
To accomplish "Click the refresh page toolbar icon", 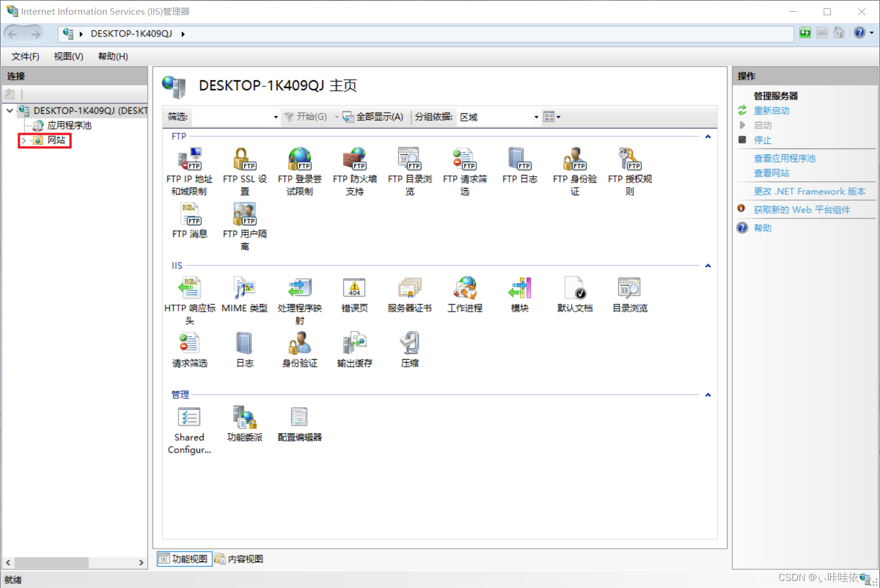I will (805, 33).
